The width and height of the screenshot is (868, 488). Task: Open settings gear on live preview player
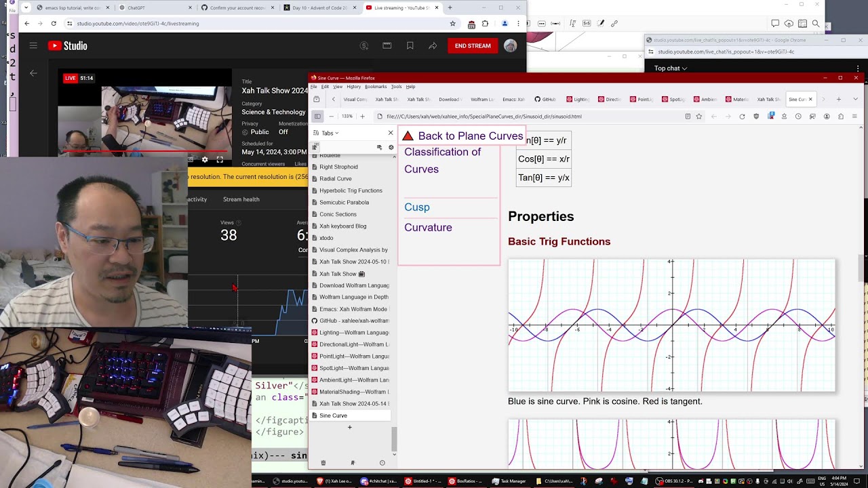(205, 160)
